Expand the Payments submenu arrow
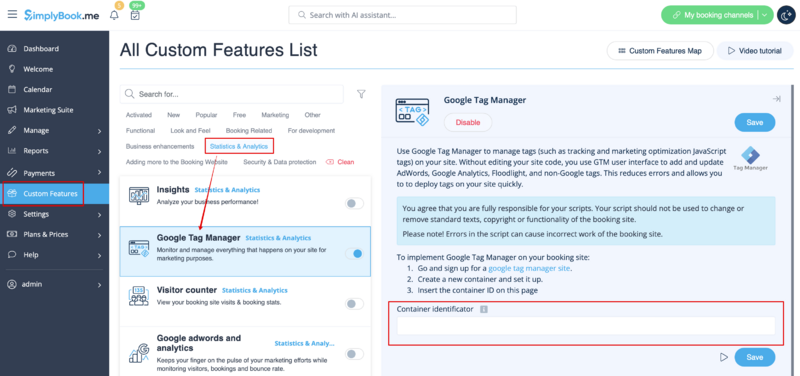This screenshot has width=800, height=376. click(x=99, y=173)
